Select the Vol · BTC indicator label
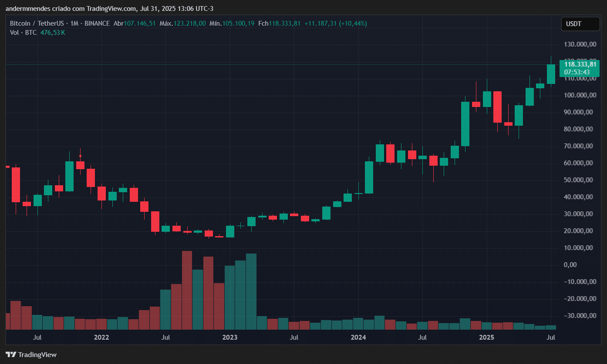Image resolution: width=607 pixels, height=364 pixels. tap(23, 32)
